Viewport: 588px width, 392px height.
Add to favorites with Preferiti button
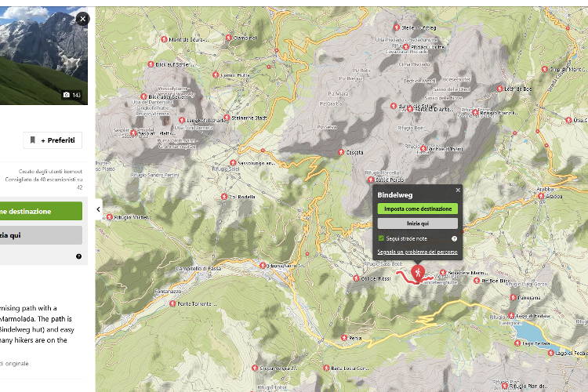point(53,140)
